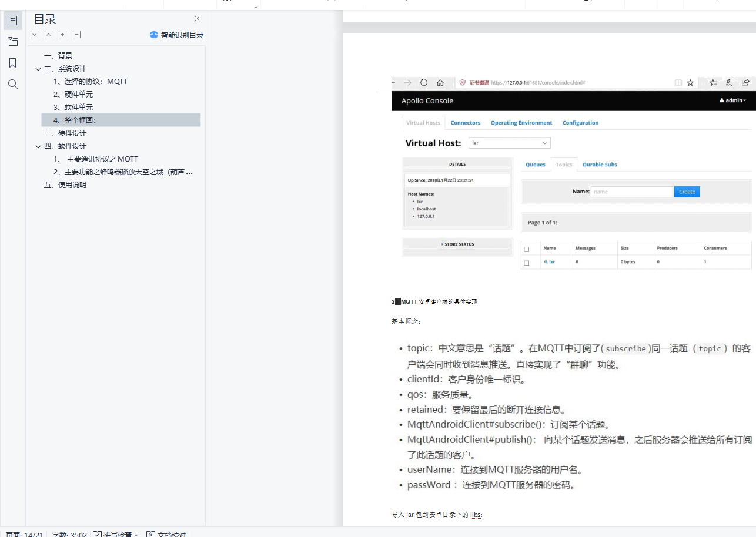
Task: Jump to 1、主要通讯协议之 MQTT in the outline
Action: click(96, 159)
